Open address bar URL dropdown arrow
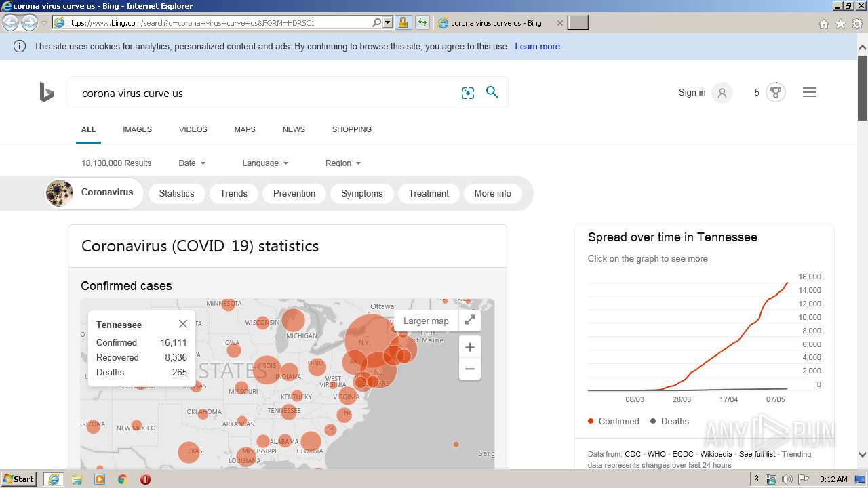Viewport: 868px width, 488px height. [x=388, y=22]
